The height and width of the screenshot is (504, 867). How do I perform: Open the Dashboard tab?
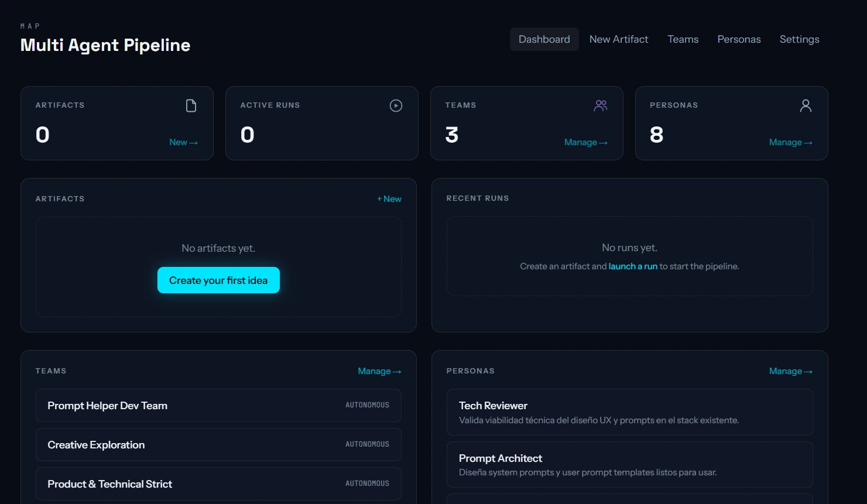[x=544, y=39]
